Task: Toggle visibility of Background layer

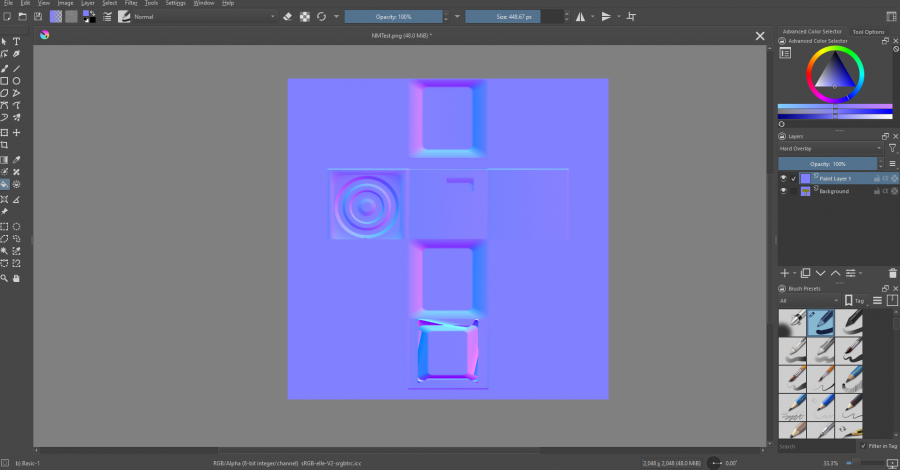Action: coord(784,191)
